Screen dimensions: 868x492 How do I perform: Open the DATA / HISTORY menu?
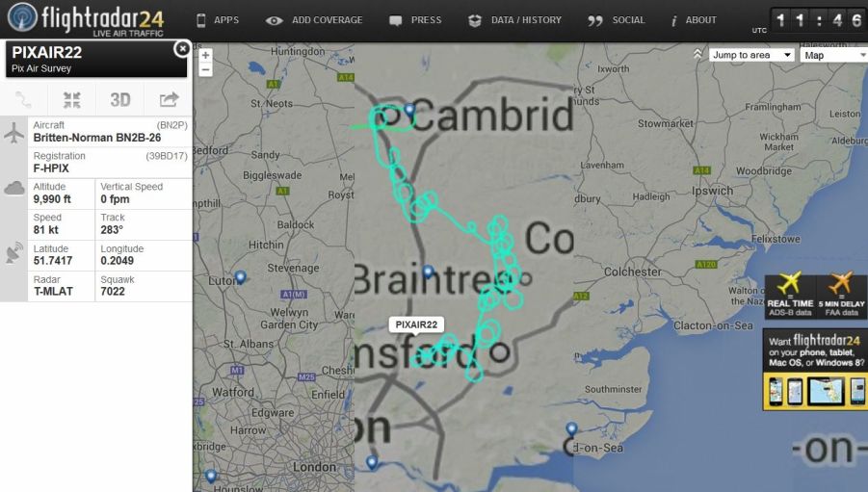(514, 20)
